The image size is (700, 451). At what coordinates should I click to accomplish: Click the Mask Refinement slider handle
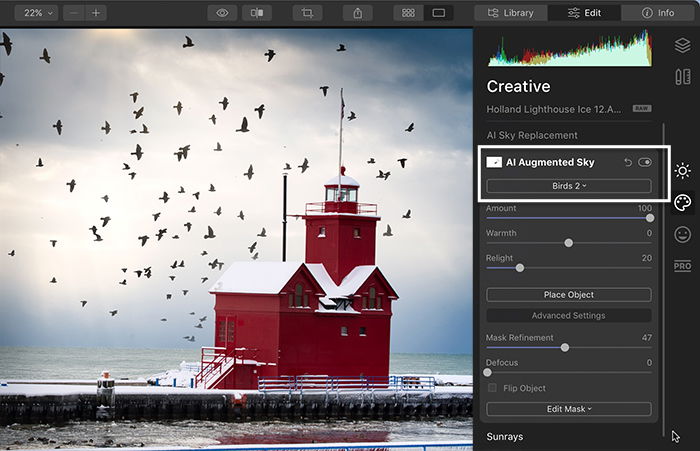(x=565, y=347)
